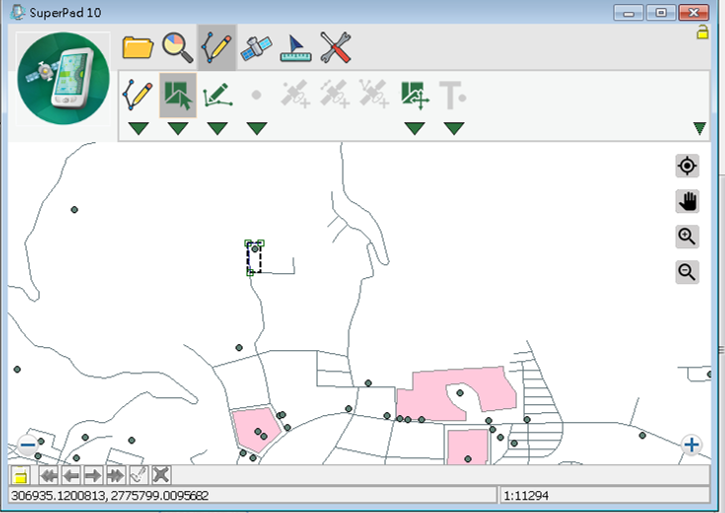Expand dropdown under select feature tool
The height and width of the screenshot is (513, 725).
point(178,128)
